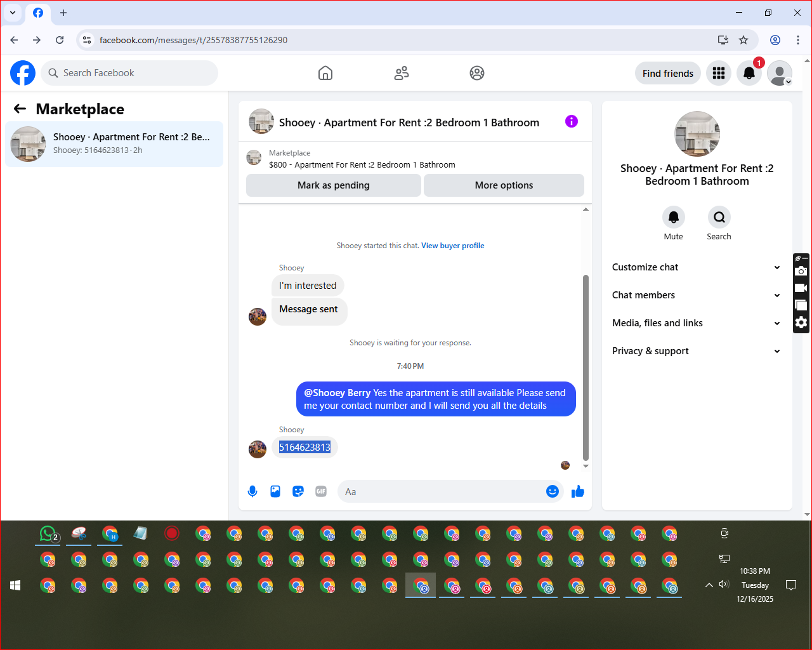This screenshot has width=812, height=650.
Task: Attach a file using the image icon
Action: click(x=275, y=491)
